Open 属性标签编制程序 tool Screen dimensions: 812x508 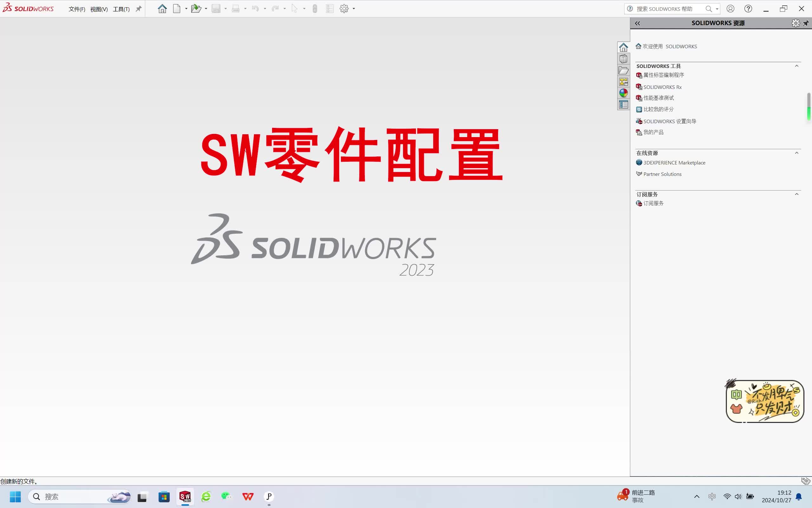(x=660, y=75)
